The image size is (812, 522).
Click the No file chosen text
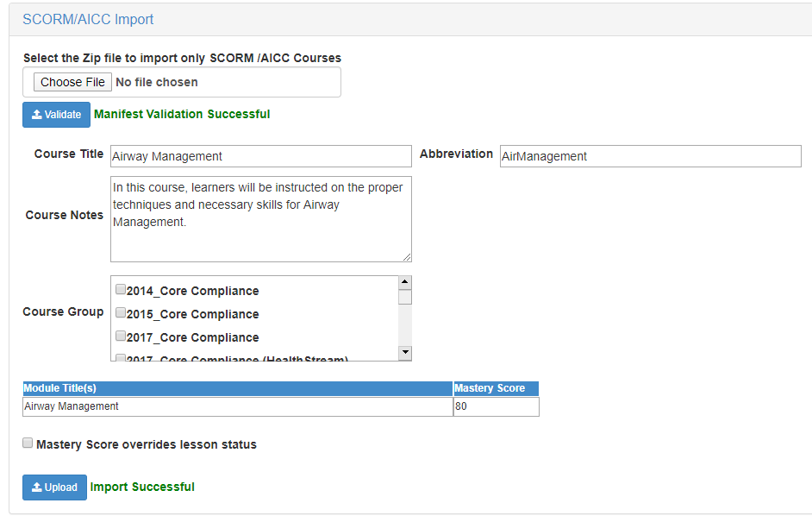pos(157,82)
